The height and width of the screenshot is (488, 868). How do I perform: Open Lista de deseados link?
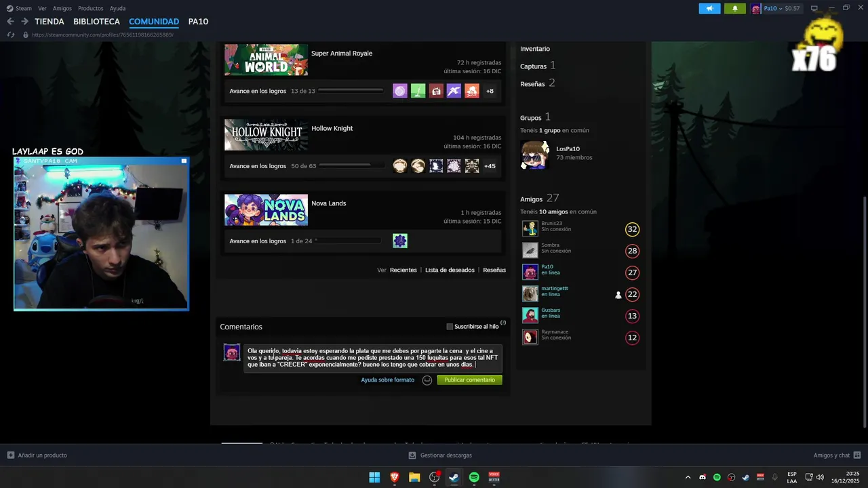(x=450, y=270)
